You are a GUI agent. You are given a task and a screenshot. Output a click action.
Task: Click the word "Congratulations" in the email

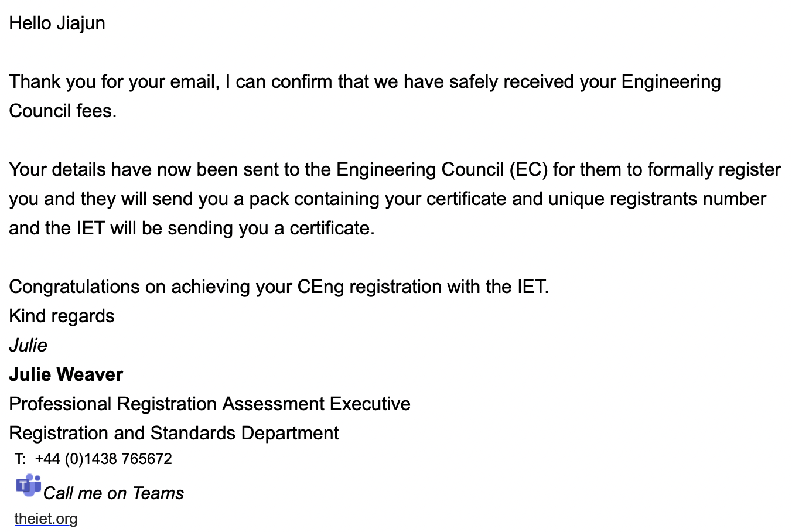pyautogui.click(x=83, y=287)
